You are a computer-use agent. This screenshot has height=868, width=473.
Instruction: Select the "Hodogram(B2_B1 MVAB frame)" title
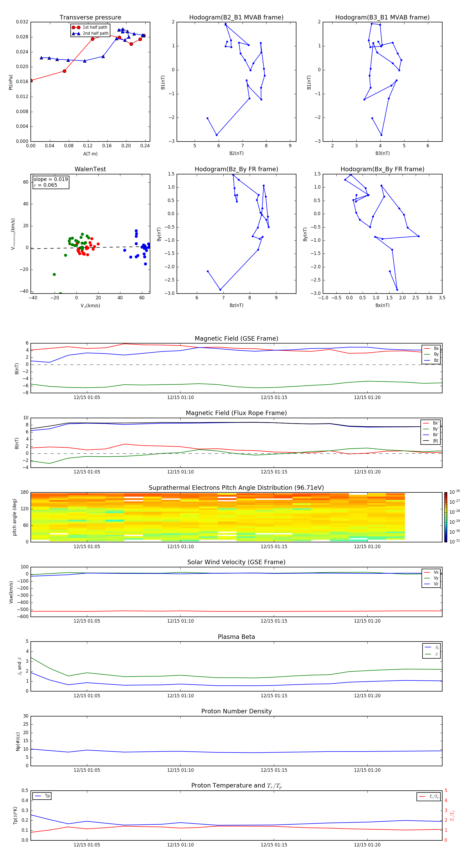click(x=236, y=18)
